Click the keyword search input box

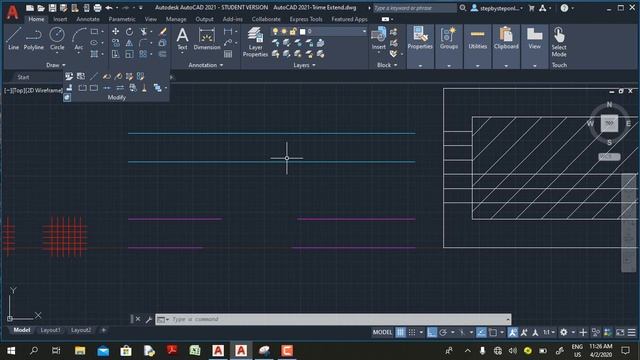pos(415,8)
